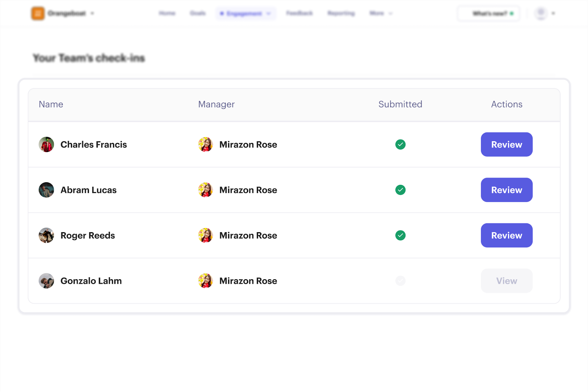Click manager avatar in Gonzalo Lahm row
The image size is (588, 392).
pos(205,281)
